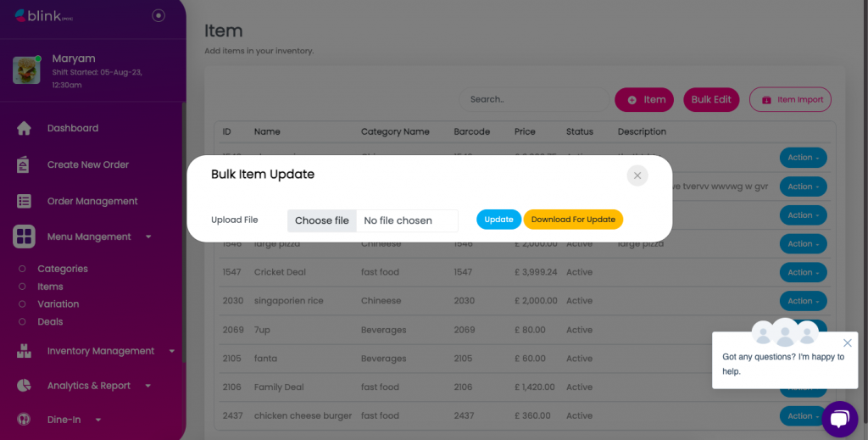This screenshot has width=868, height=440.
Task: Expand the Inventory Management dropdown arrow
Action: click(x=172, y=351)
